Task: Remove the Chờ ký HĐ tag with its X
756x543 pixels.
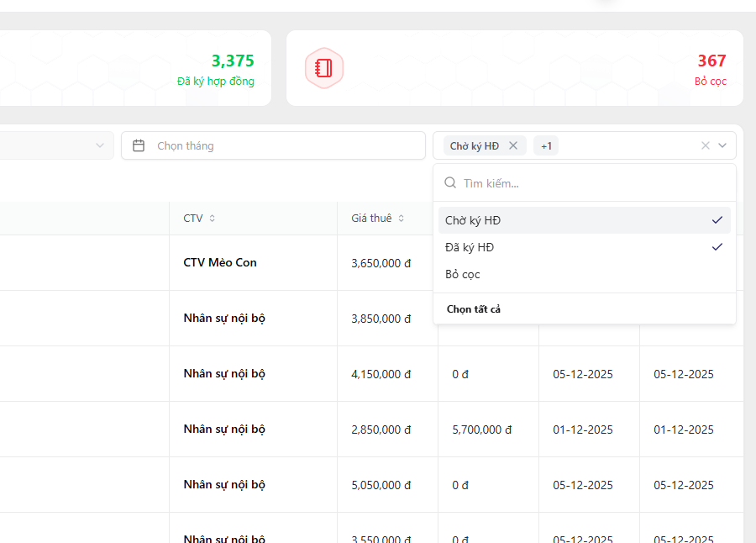Action: click(x=513, y=145)
